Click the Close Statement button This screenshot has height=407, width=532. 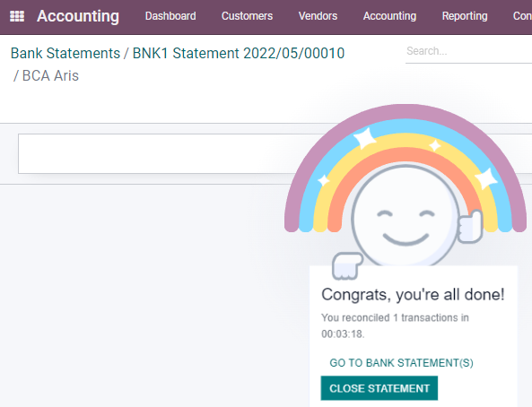[379, 388]
